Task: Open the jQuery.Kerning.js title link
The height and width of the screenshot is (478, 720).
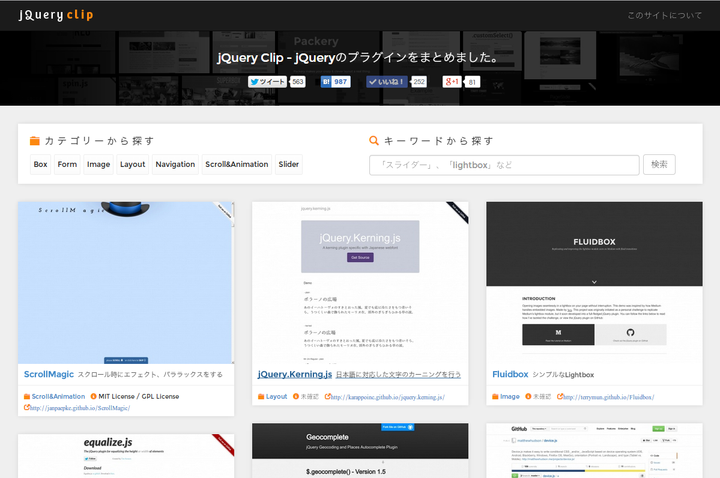Action: [x=295, y=374]
